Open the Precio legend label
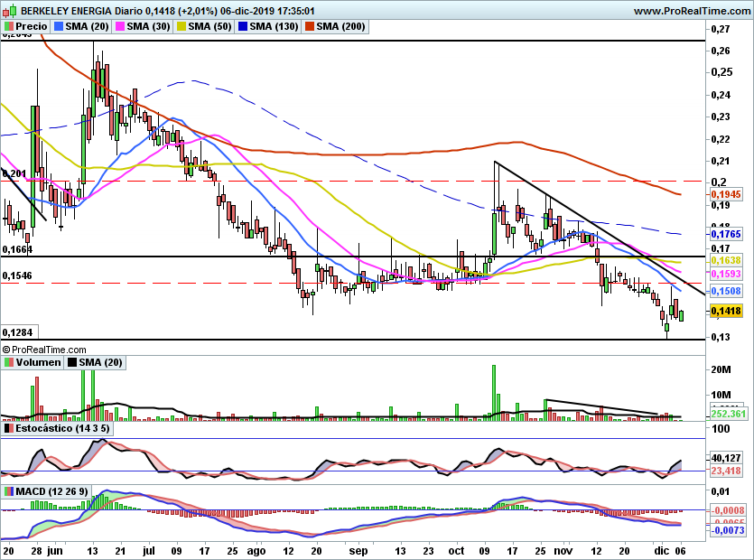Viewport: 754px width, 560px height. click(x=32, y=26)
